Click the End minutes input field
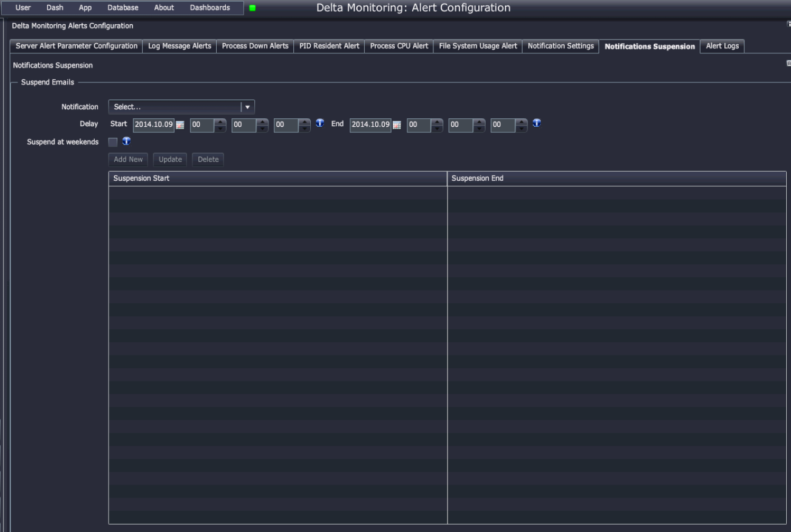The width and height of the screenshot is (791, 532). [x=461, y=125]
